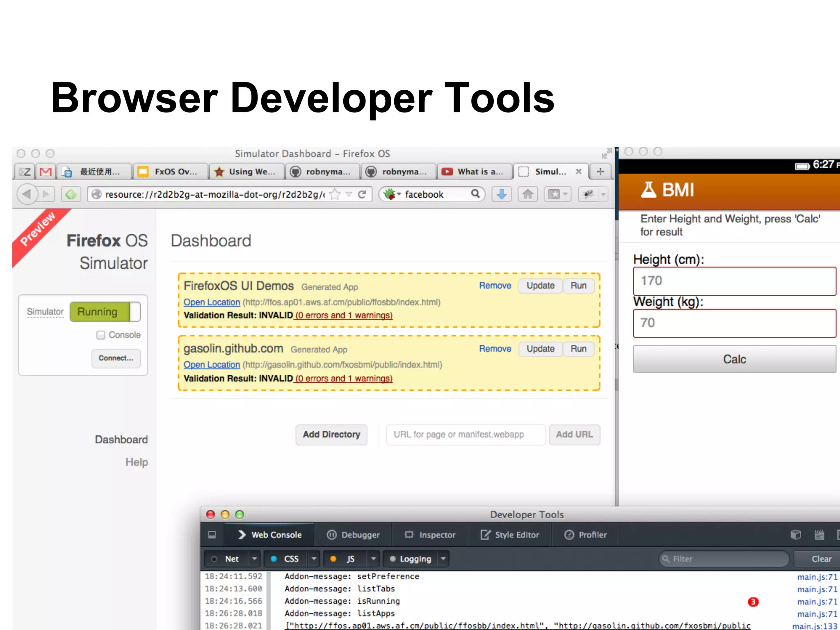Click the BMI flask icon in simulator

tap(649, 189)
